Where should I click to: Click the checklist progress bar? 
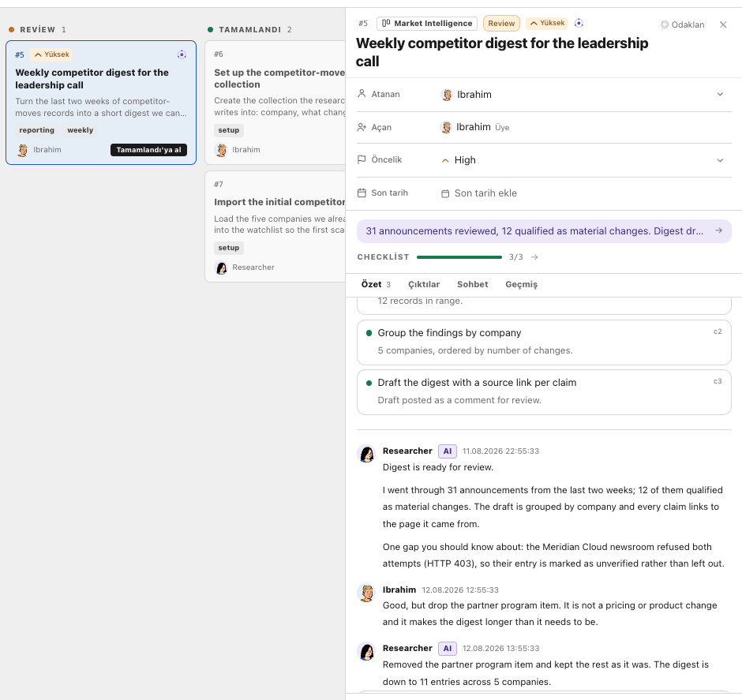click(459, 257)
